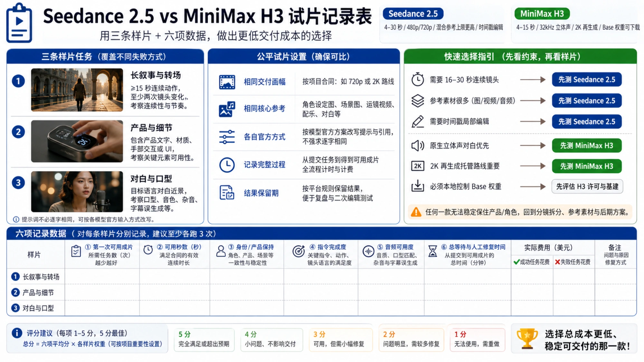Click the speaker icon beside 原生立体声对白优先

pyautogui.click(x=418, y=145)
